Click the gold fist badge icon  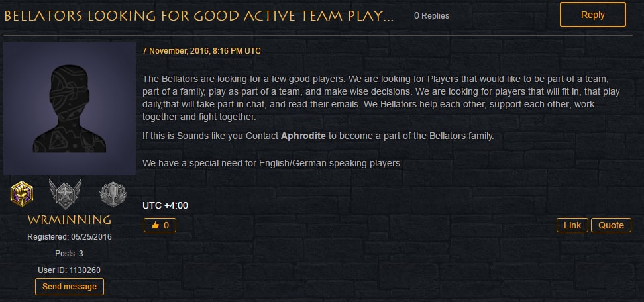(22, 193)
